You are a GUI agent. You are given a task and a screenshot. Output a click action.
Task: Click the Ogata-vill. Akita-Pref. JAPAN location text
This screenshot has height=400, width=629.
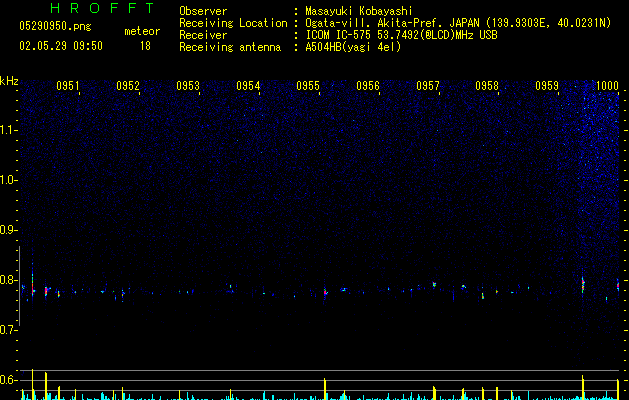point(458,23)
